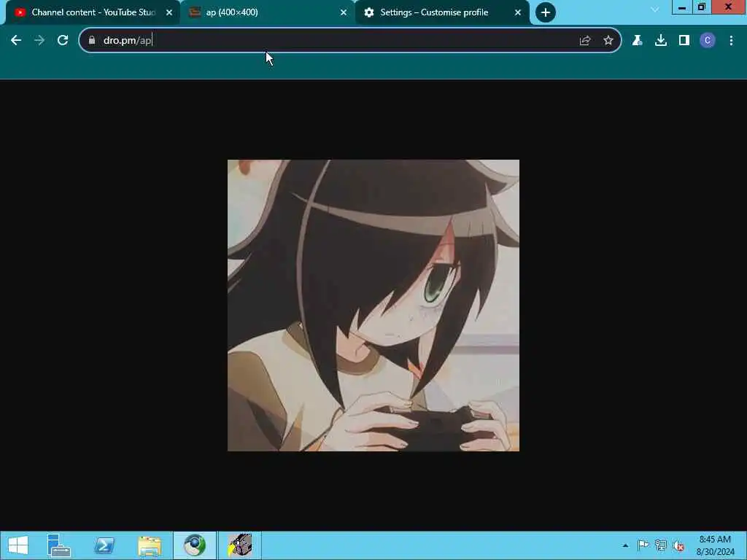This screenshot has width=747, height=560.
Task: Minimize the browser window
Action: (x=682, y=7)
